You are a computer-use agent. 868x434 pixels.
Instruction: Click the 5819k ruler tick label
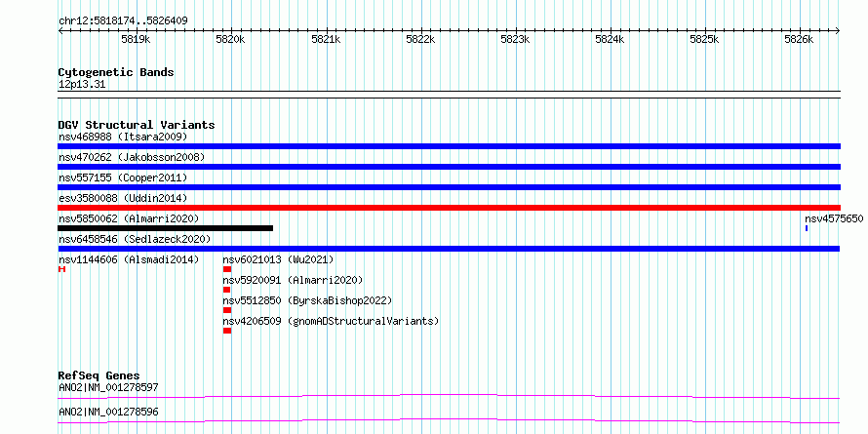[x=136, y=40]
